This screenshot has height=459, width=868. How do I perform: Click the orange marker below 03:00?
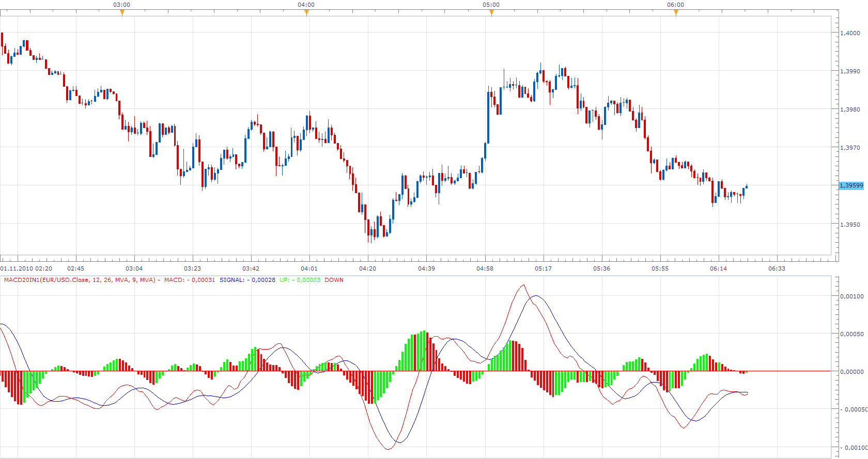coord(122,13)
